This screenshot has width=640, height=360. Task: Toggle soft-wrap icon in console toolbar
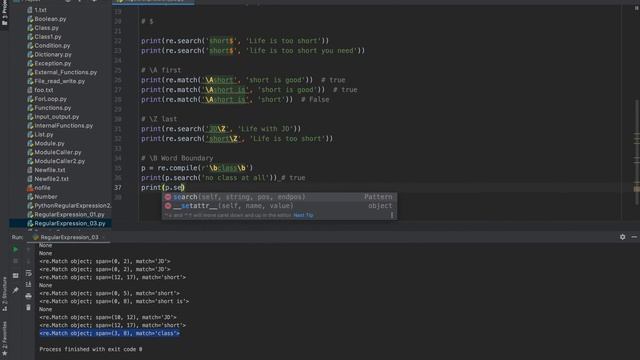(x=29, y=273)
